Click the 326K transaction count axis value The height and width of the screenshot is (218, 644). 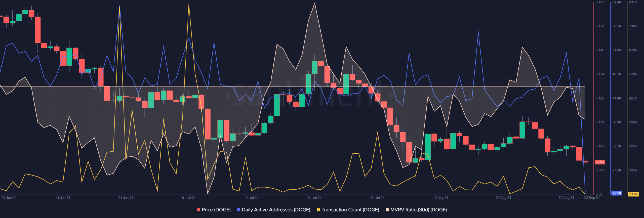tap(633, 122)
